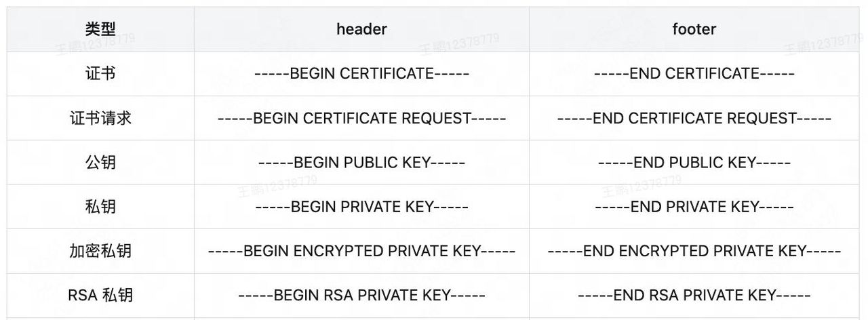The image size is (868, 320).
Task: Click the END PRIVATE KEY footer cell
Action: pos(694,207)
